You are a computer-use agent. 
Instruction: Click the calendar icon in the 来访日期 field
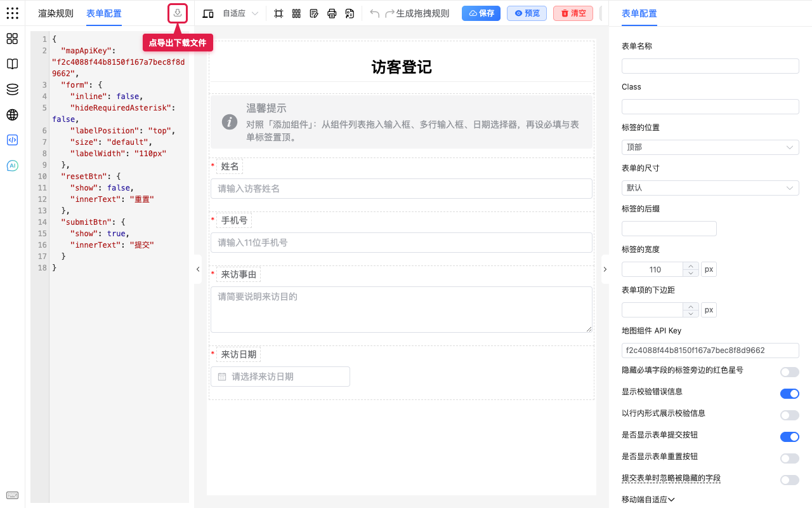click(222, 377)
